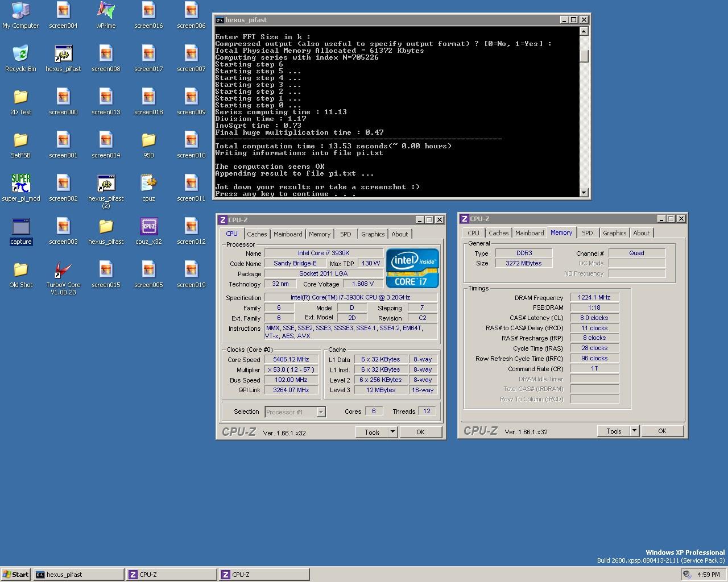Select the screen004 file icon
Image resolution: width=728 pixels, height=582 pixels.
63,15
